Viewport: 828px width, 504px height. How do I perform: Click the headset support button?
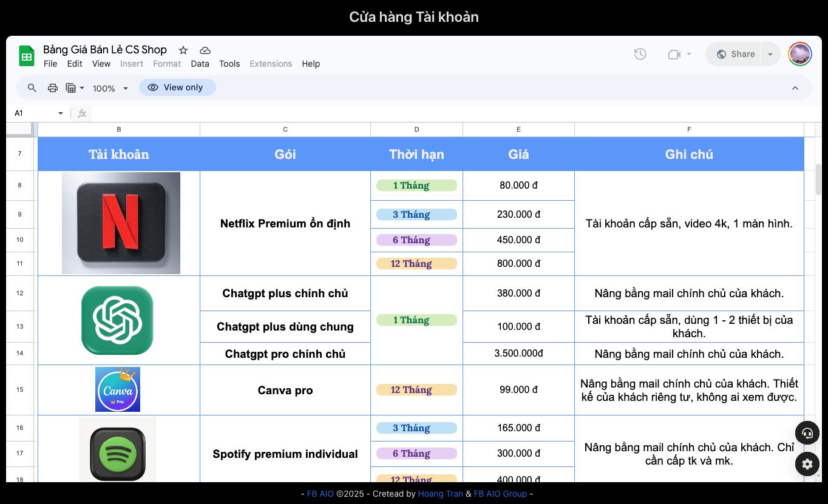807,433
